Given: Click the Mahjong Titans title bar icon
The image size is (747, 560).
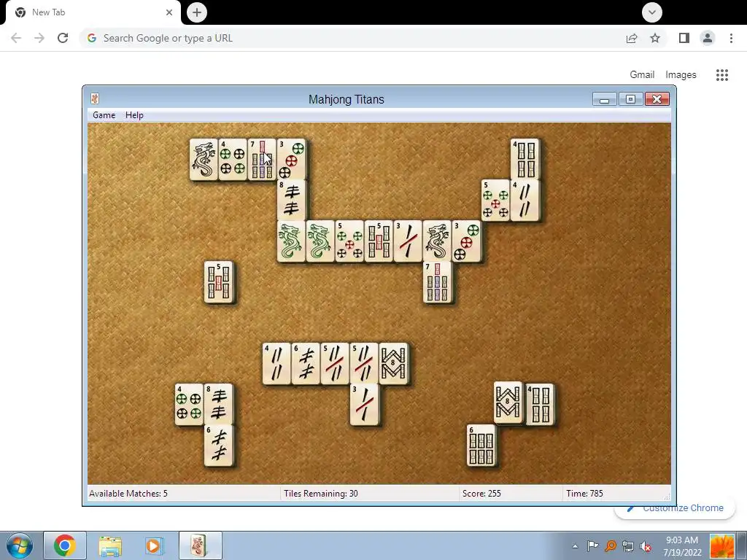Looking at the screenshot, I should coord(95,98).
